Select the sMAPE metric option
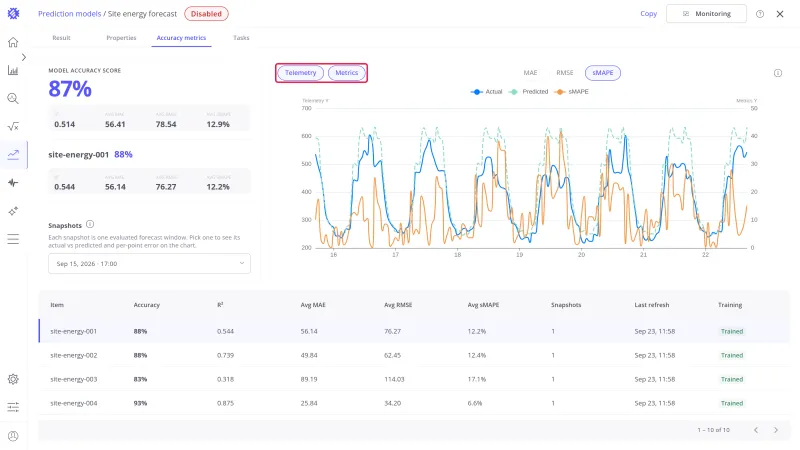 [603, 73]
